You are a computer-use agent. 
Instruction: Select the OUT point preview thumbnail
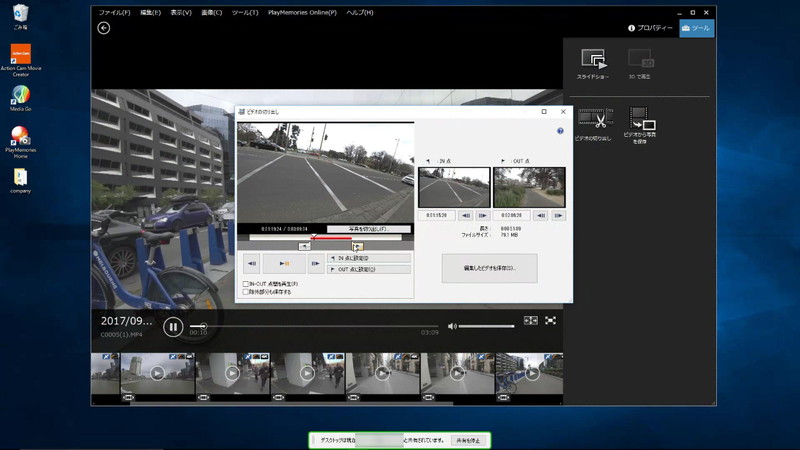(x=529, y=187)
